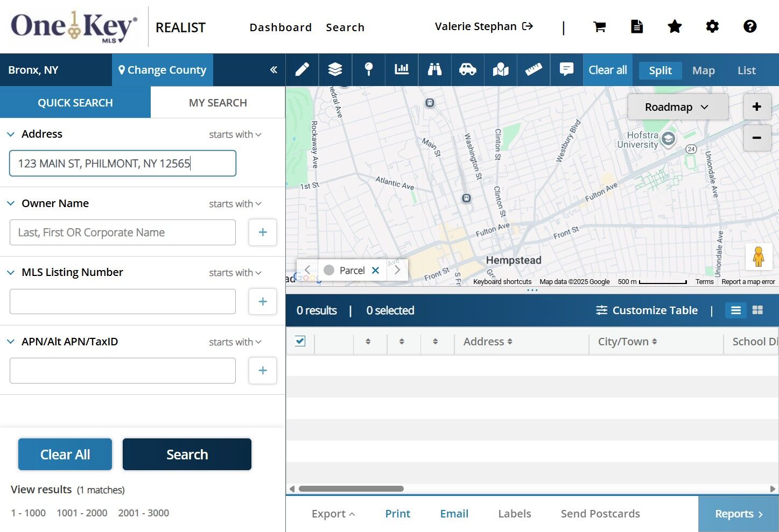Log out using icon beside Valerie Stephan
779x532 pixels.
pyautogui.click(x=528, y=26)
